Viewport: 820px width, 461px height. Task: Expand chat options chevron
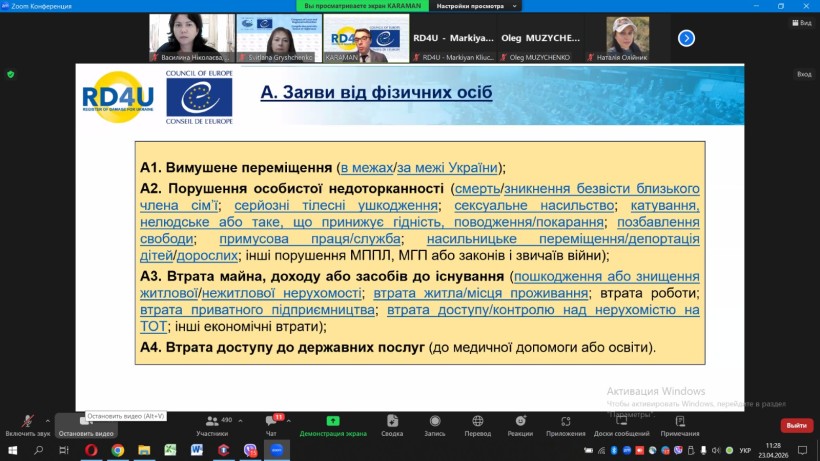(289, 421)
